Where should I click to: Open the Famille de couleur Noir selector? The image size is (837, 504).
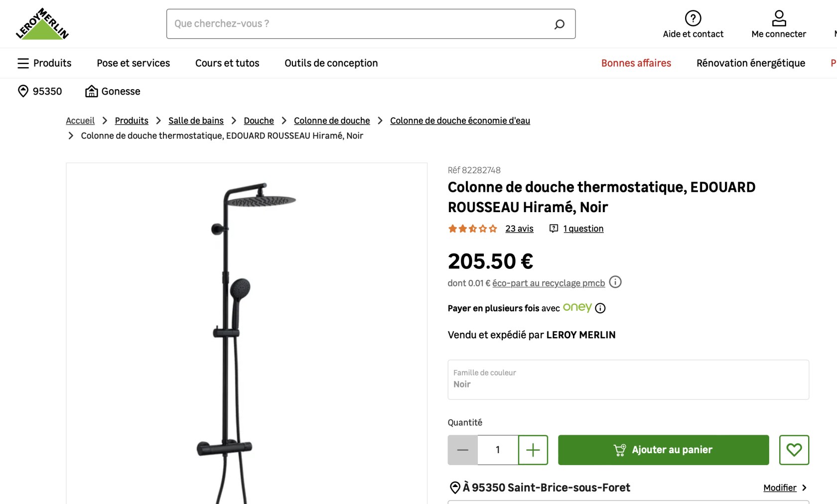(x=628, y=379)
